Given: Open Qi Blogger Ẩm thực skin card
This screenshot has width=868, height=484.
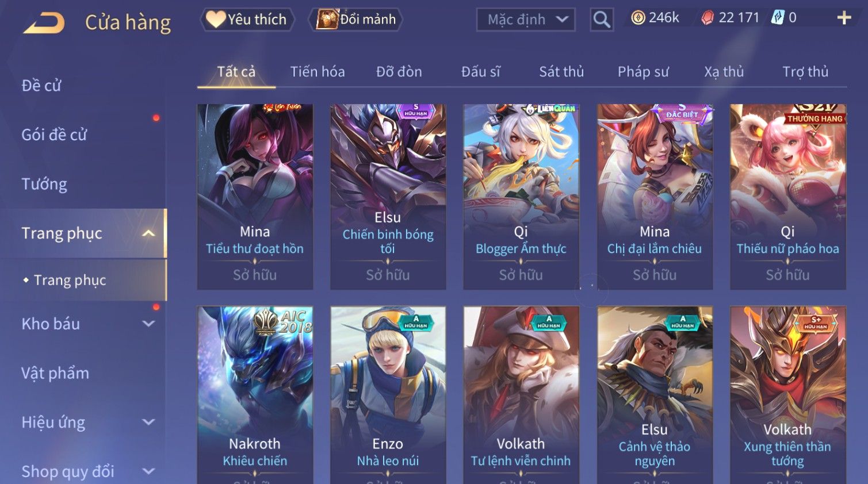Looking at the screenshot, I should [x=521, y=197].
